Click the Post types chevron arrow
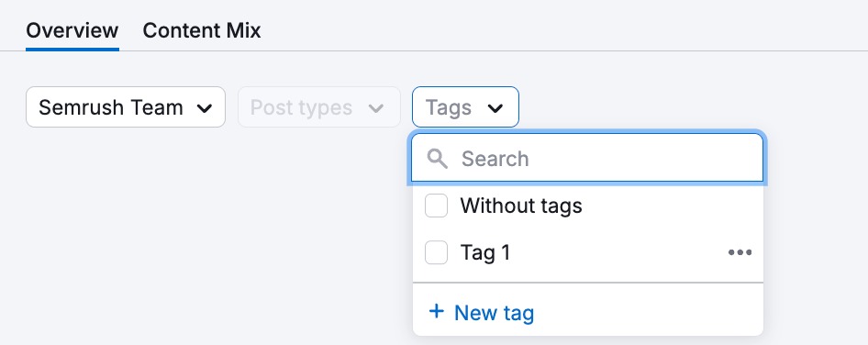 376,108
